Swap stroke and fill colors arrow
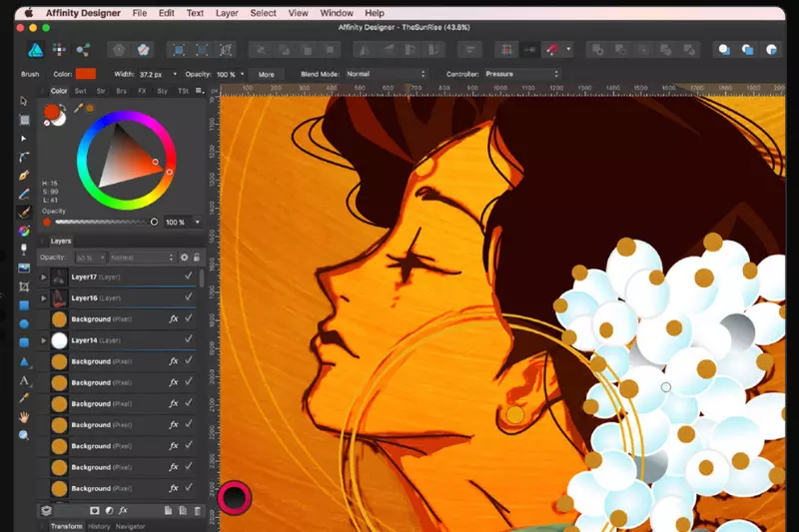 [62, 108]
